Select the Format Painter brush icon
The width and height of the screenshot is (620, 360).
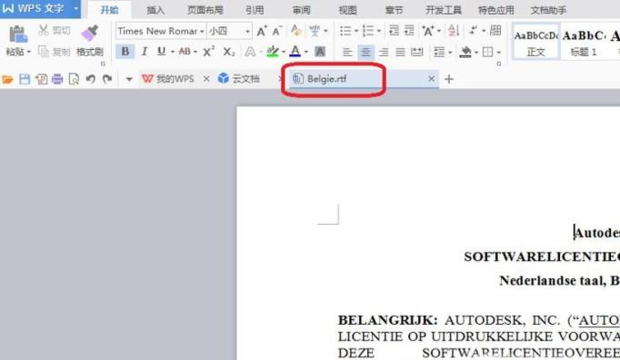pyautogui.click(x=90, y=33)
